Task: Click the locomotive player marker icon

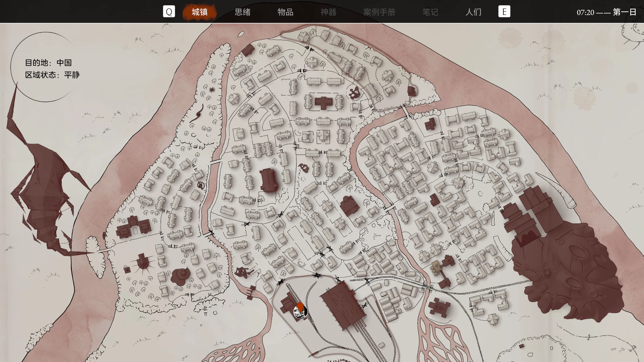Action: (x=300, y=312)
